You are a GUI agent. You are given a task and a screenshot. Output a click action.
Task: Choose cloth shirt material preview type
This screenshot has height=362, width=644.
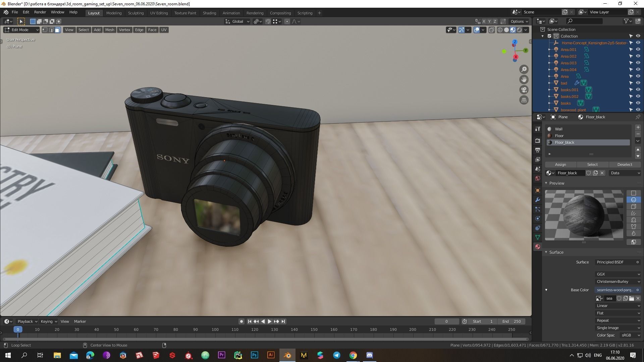coord(633,227)
